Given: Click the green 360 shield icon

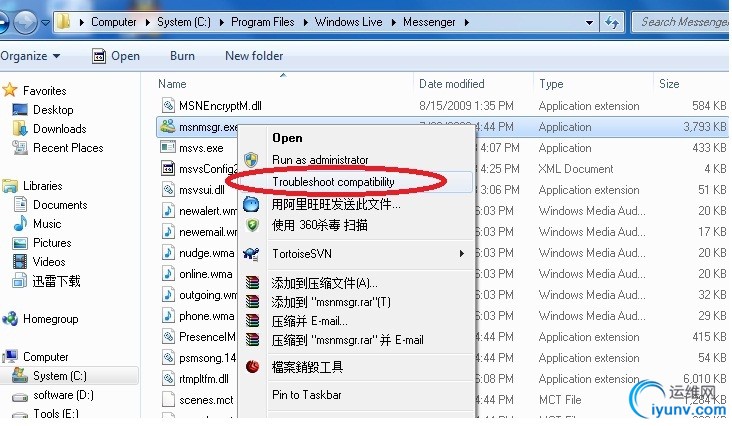Looking at the screenshot, I should [252, 226].
